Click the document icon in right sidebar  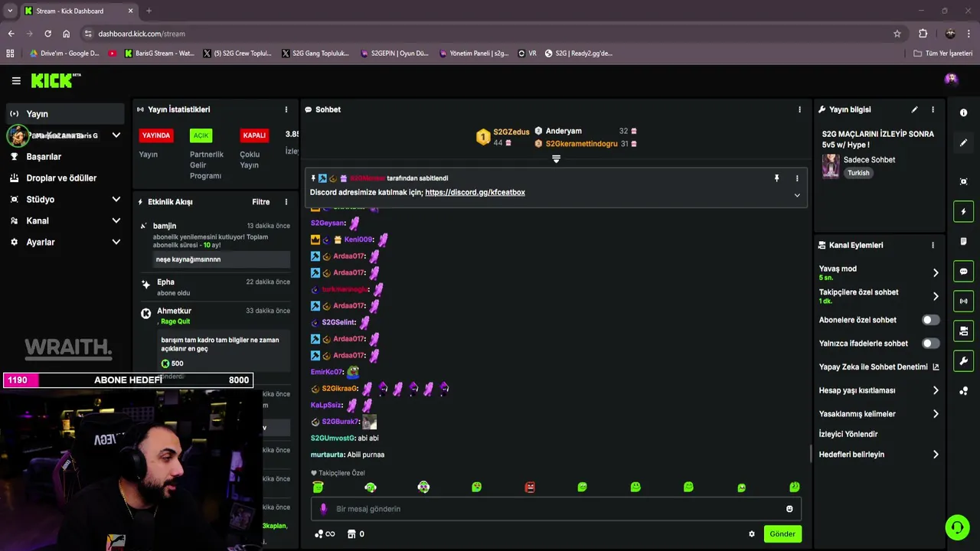(963, 241)
